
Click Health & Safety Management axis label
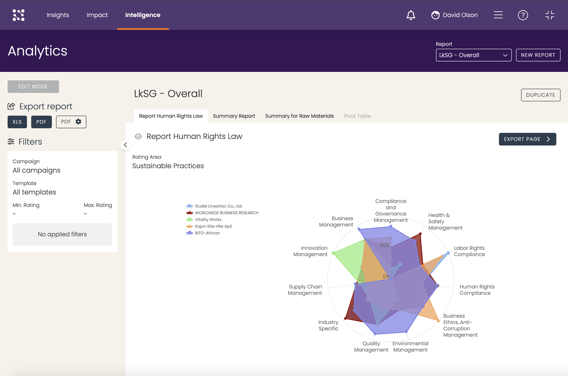pos(445,221)
